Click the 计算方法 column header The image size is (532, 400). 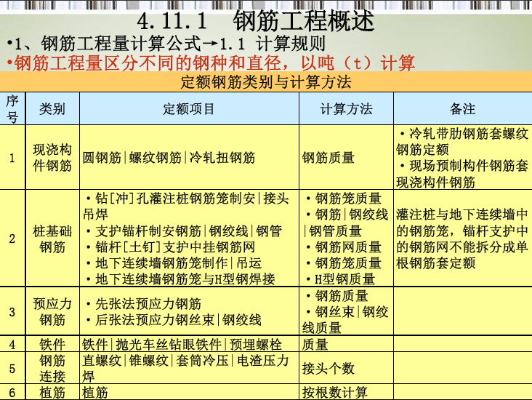click(x=346, y=109)
